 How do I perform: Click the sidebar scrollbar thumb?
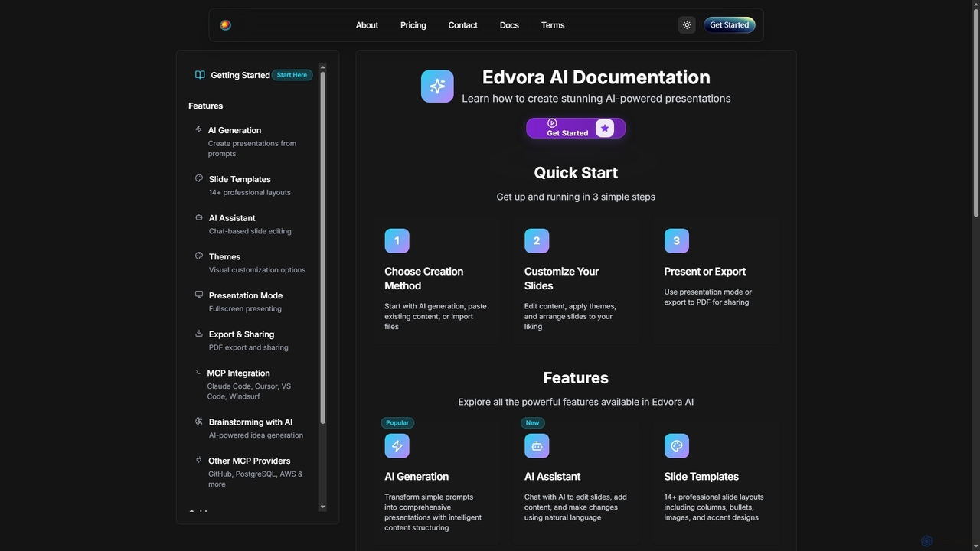tap(322, 248)
